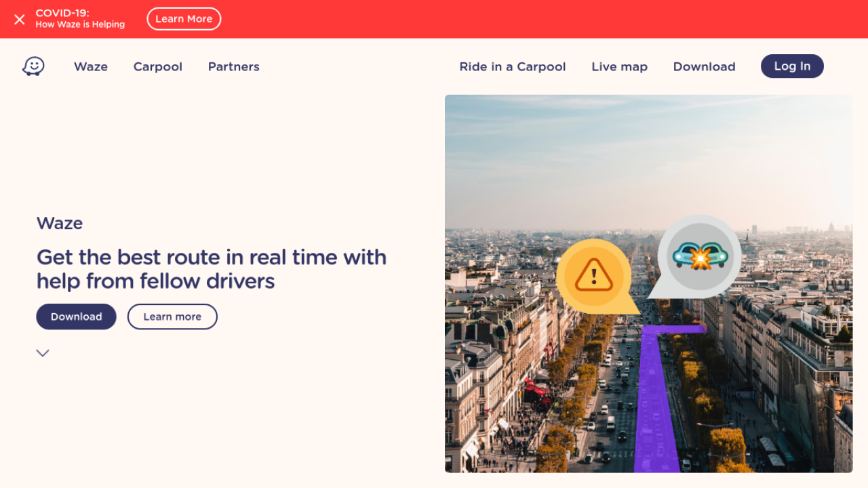Click the outlined Learn more button
This screenshot has height=488, width=868.
pos(172,317)
